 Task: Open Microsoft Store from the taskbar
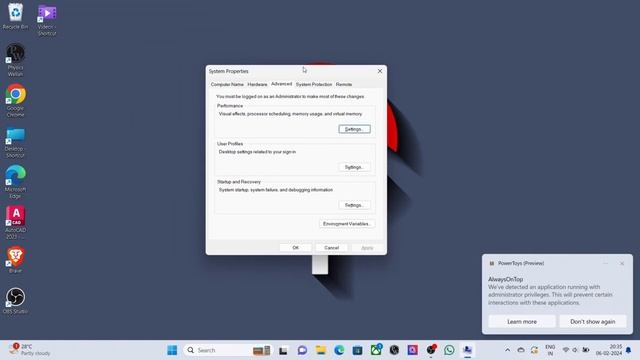tap(358, 350)
